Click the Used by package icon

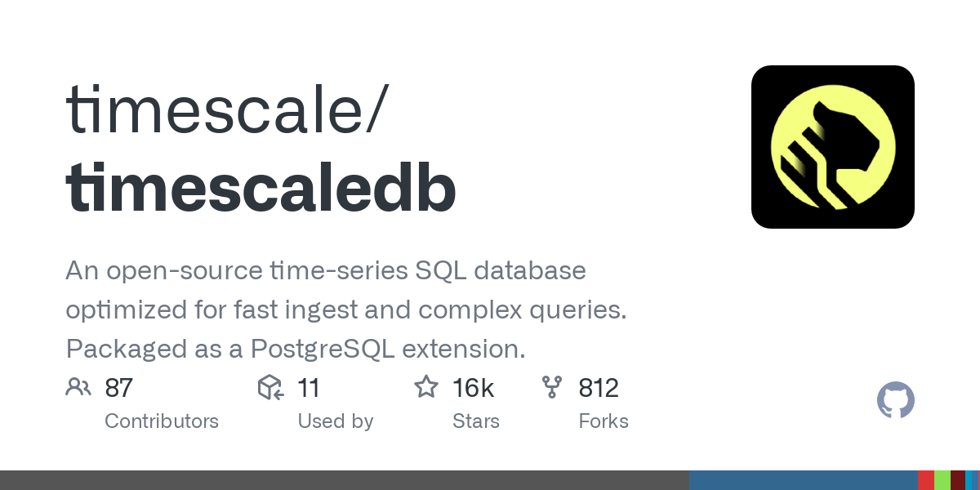point(270,387)
